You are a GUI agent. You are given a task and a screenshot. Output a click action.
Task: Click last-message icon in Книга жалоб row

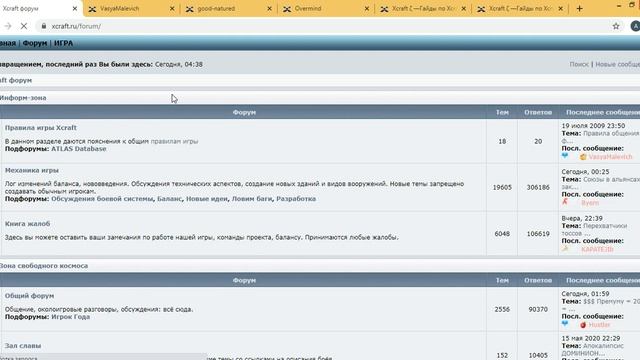(565, 248)
